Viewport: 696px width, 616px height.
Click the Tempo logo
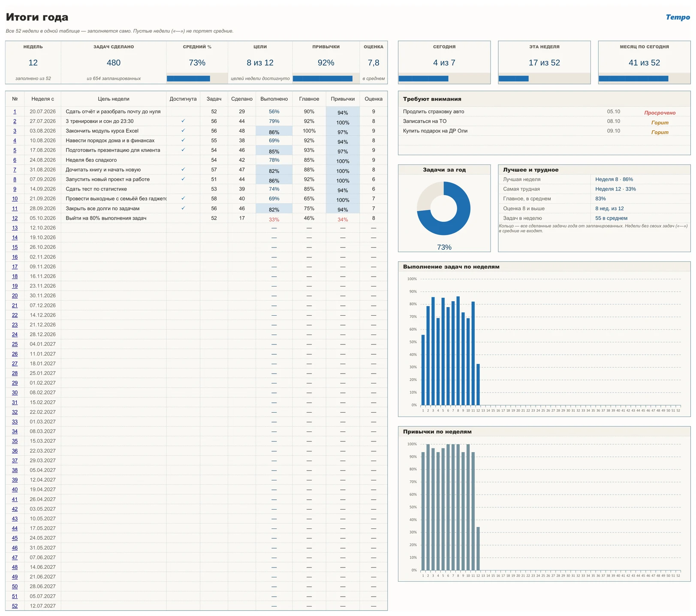tap(678, 17)
